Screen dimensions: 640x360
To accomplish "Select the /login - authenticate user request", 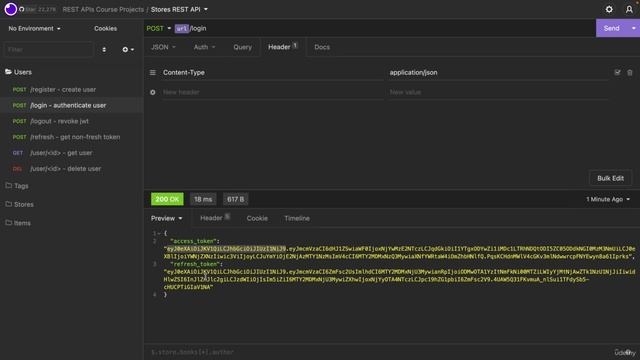I will pos(71,105).
